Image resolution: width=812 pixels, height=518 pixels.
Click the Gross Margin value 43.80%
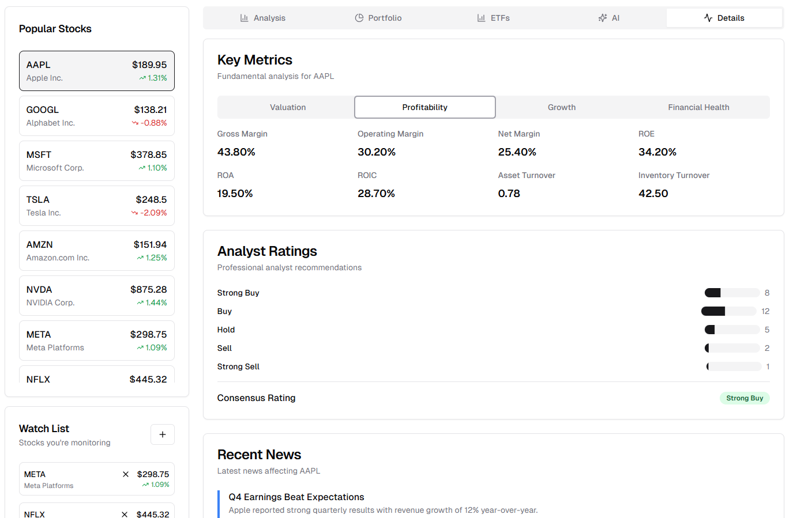236,152
